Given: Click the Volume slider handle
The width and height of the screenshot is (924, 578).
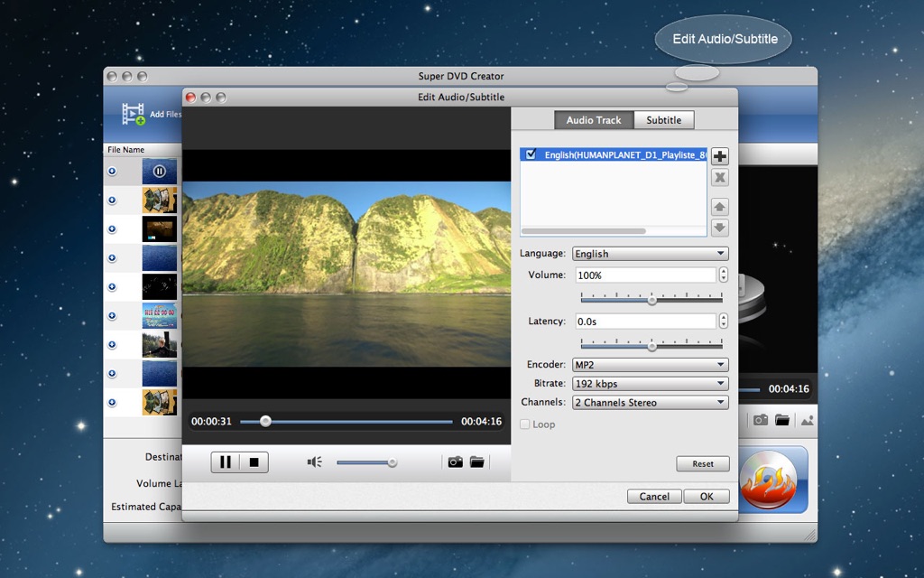Looking at the screenshot, I should click(651, 300).
